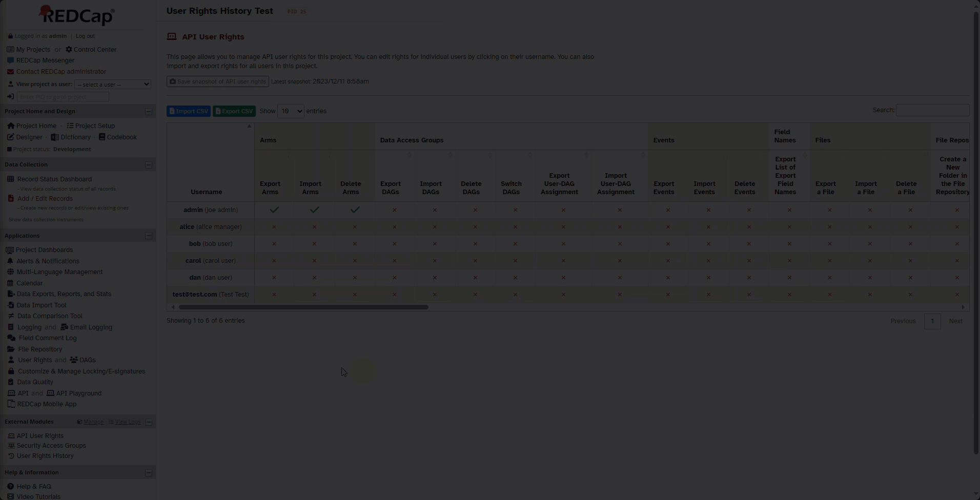Click the Data Comparison Tool icon
The width and height of the screenshot is (980, 500).
point(11,316)
